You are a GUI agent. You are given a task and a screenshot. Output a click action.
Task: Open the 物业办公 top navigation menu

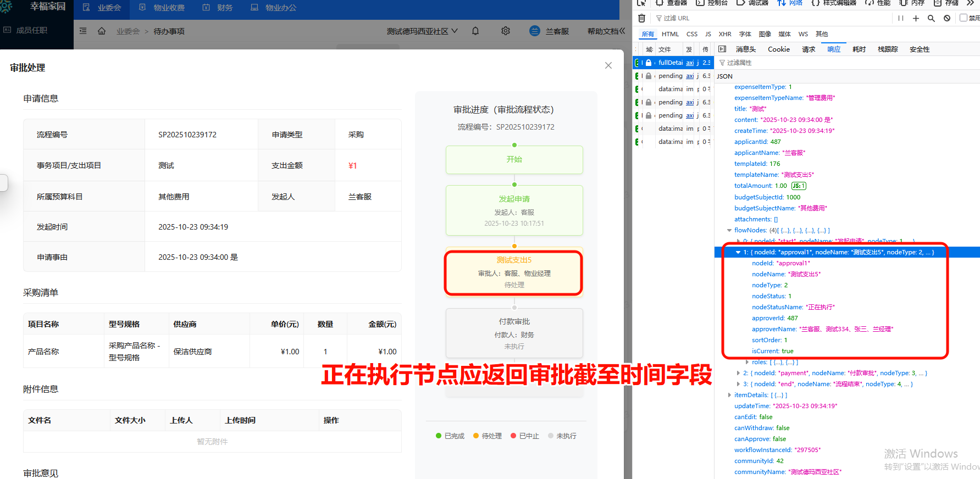click(274, 8)
